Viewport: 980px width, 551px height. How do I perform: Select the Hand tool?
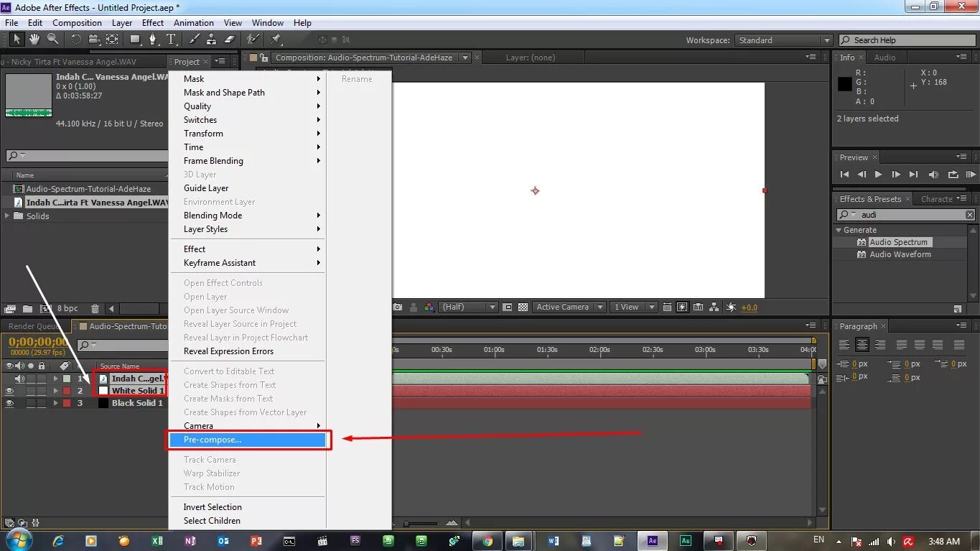34,39
